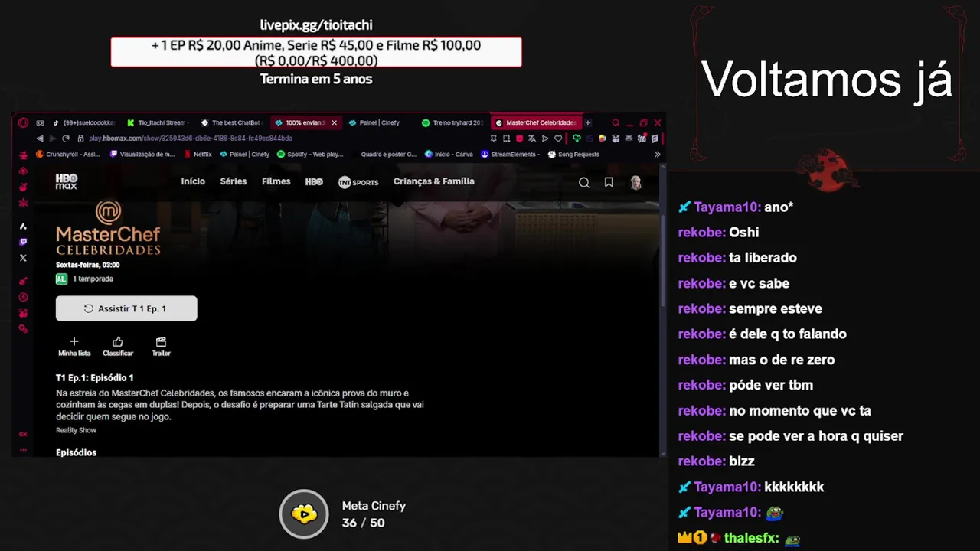Open TNT Sports in HBO Max navigation
980x551 pixels.
coord(358,182)
